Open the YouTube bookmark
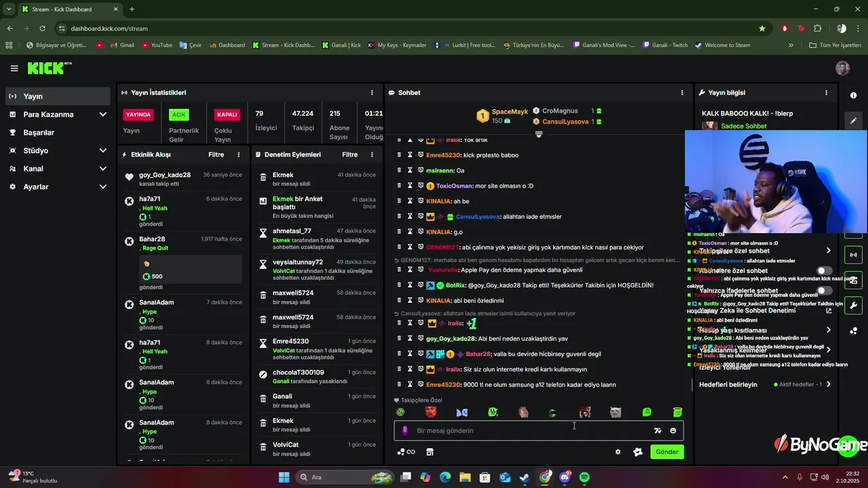The height and width of the screenshot is (488, 868). tap(157, 45)
